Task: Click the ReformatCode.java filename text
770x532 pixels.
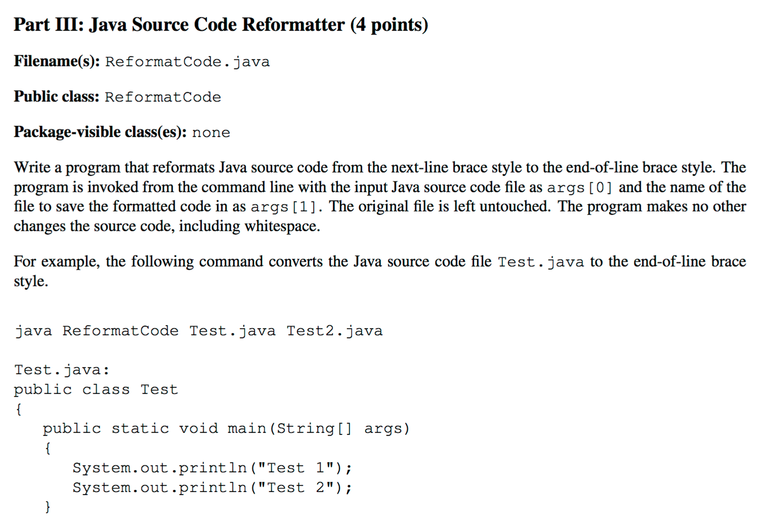Action: 187,62
